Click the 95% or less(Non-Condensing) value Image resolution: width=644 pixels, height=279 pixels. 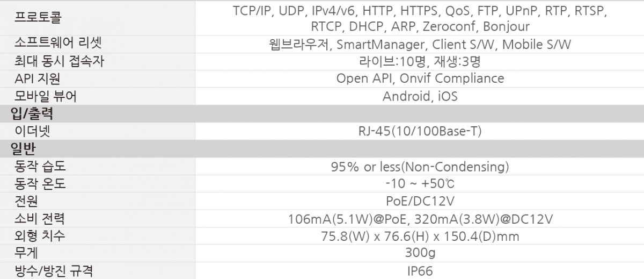pyautogui.click(x=420, y=166)
